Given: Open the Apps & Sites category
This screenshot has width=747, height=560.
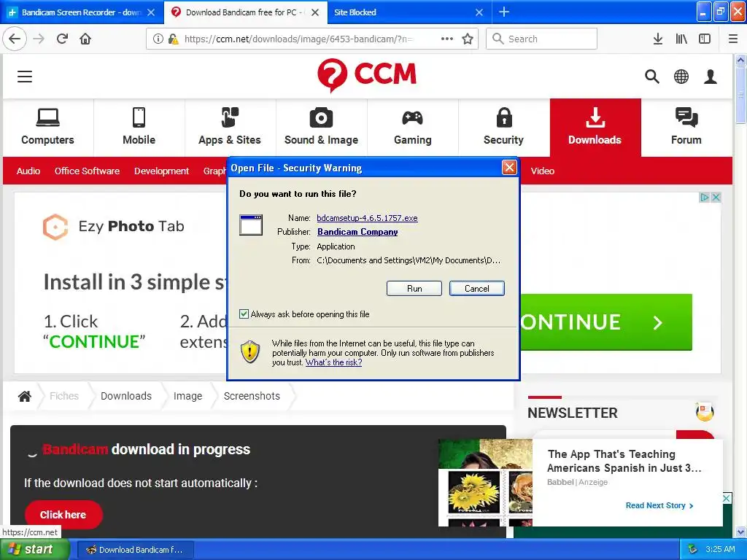Looking at the screenshot, I should (x=230, y=127).
